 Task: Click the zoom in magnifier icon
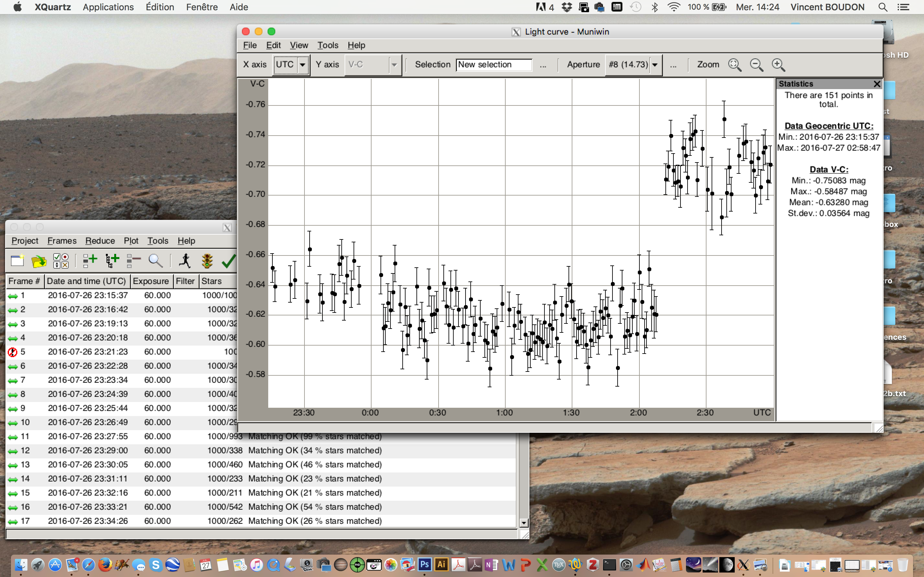click(x=778, y=64)
